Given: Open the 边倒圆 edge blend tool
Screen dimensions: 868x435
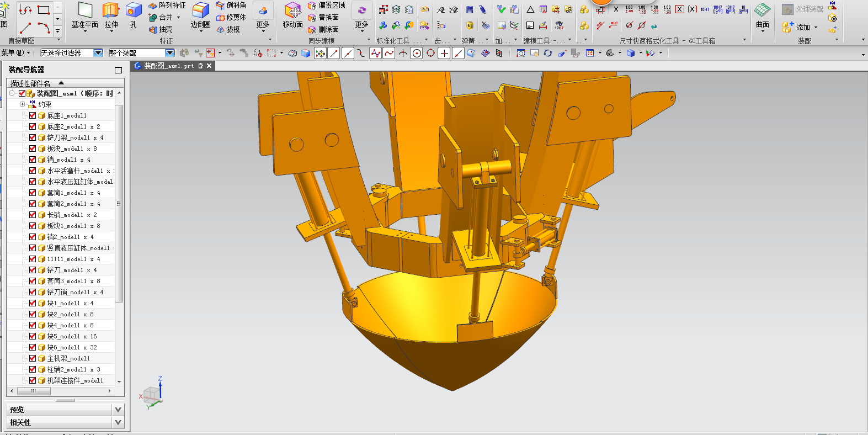Looking at the screenshot, I should [x=200, y=15].
